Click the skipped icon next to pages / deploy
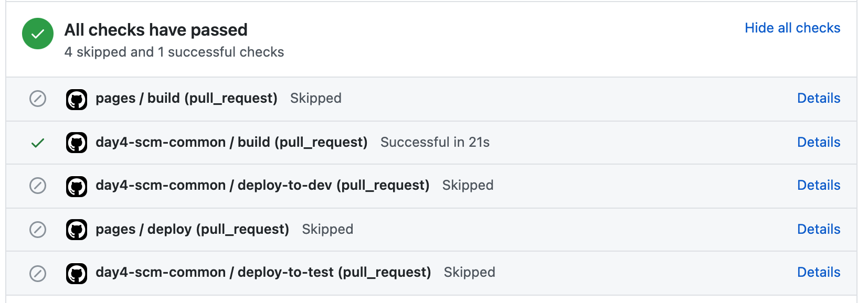Image resolution: width=868 pixels, height=303 pixels. point(37,230)
